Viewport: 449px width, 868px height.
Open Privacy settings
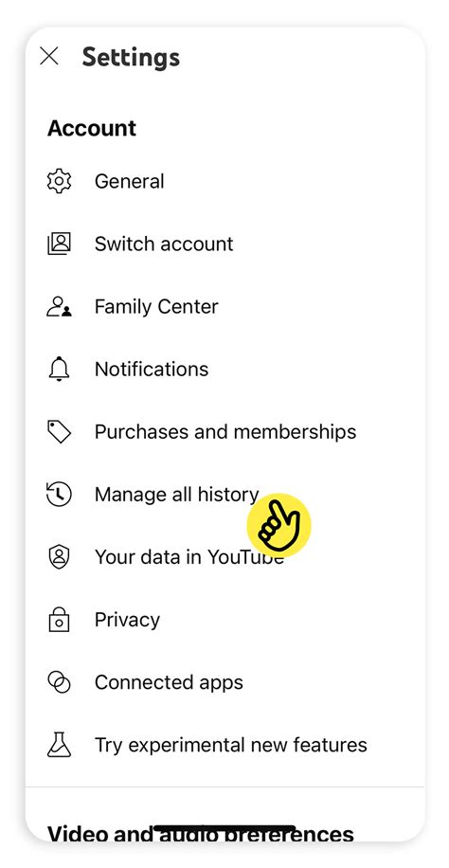[x=224, y=620]
